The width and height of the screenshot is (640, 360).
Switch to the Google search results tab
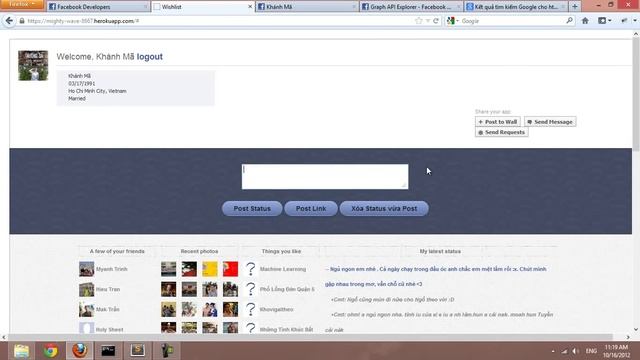[516, 7]
